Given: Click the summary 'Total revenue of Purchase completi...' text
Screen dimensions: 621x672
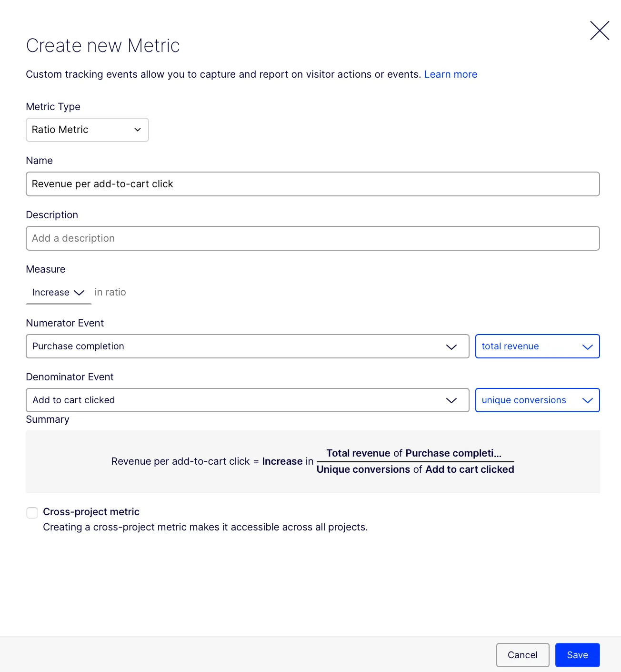Looking at the screenshot, I should pyautogui.click(x=414, y=453).
